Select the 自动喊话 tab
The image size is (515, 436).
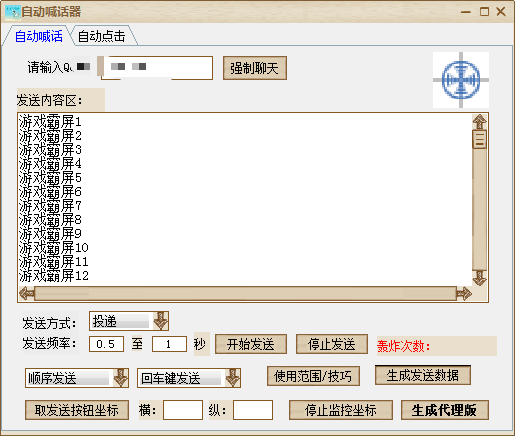click(39, 36)
